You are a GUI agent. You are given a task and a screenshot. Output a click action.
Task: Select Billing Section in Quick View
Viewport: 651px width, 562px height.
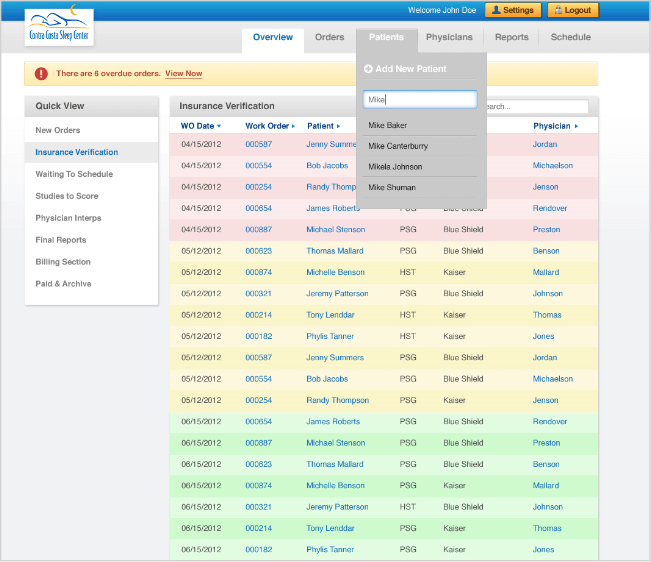coord(63,262)
